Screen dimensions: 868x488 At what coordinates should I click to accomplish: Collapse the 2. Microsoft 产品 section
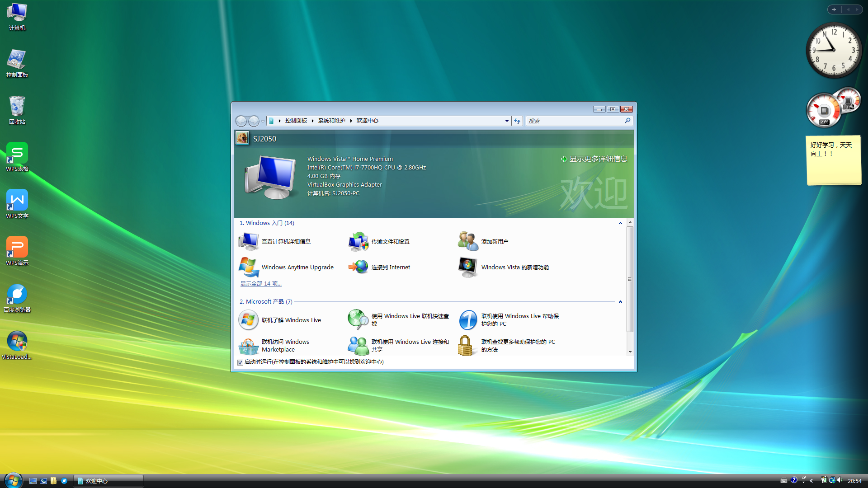pyautogui.click(x=620, y=302)
